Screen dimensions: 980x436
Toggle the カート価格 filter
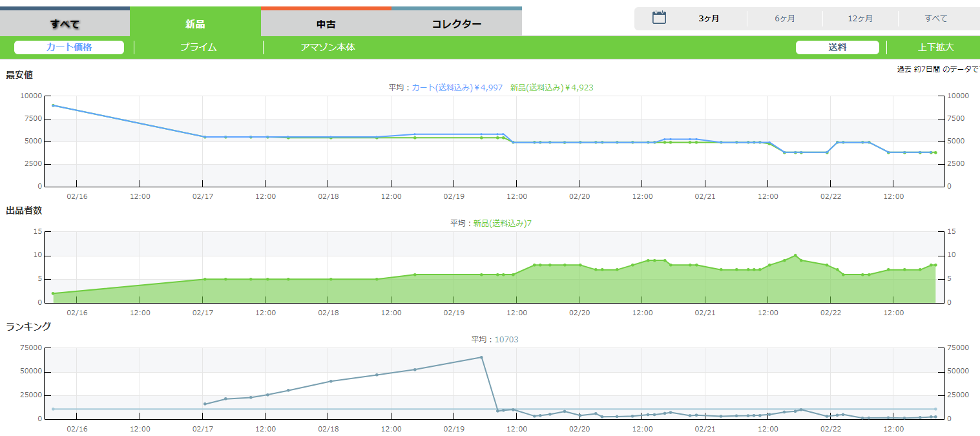(69, 47)
